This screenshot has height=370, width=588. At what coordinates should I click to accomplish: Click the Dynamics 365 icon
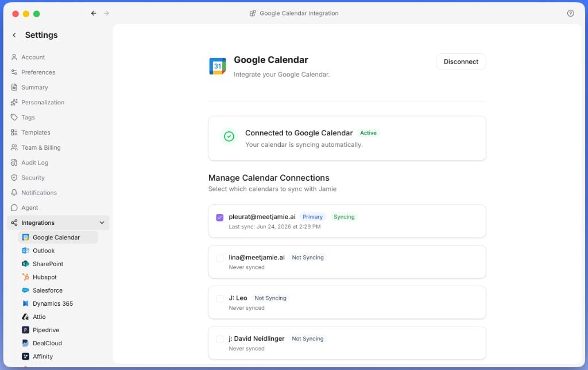point(25,303)
